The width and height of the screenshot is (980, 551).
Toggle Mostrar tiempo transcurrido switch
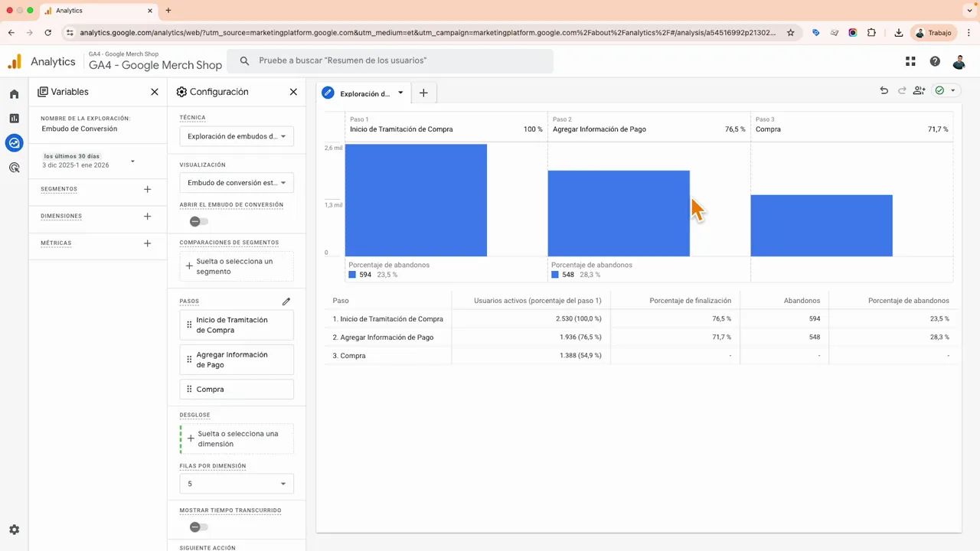199,527
